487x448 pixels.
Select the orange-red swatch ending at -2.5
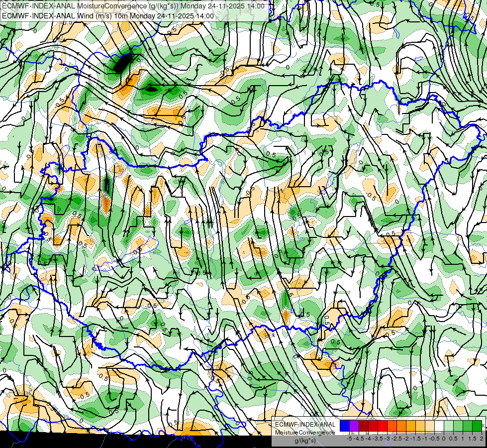[392, 426]
